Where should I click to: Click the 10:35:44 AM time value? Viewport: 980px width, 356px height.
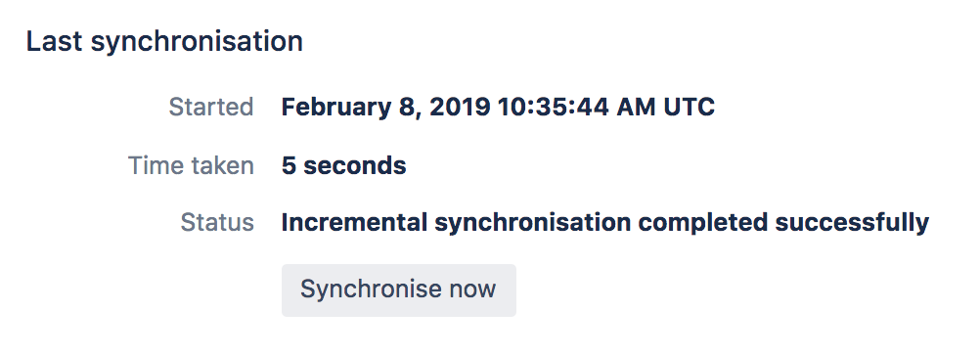click(x=576, y=107)
